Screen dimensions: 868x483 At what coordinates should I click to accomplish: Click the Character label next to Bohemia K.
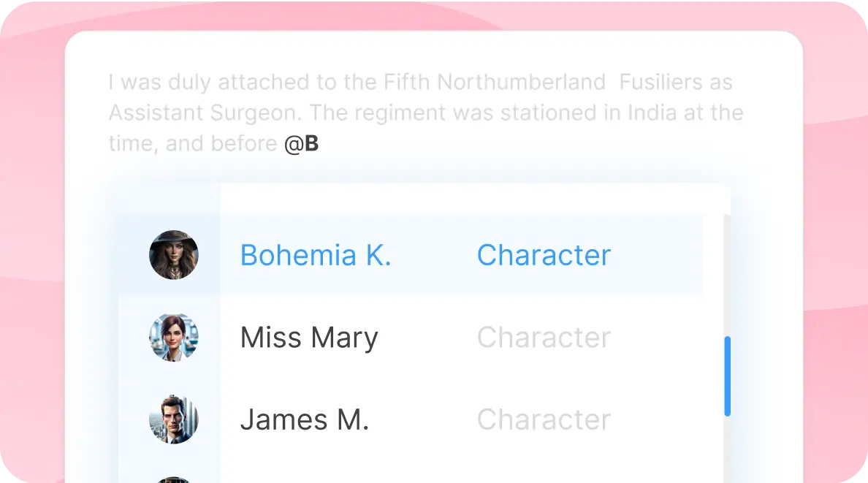(544, 255)
